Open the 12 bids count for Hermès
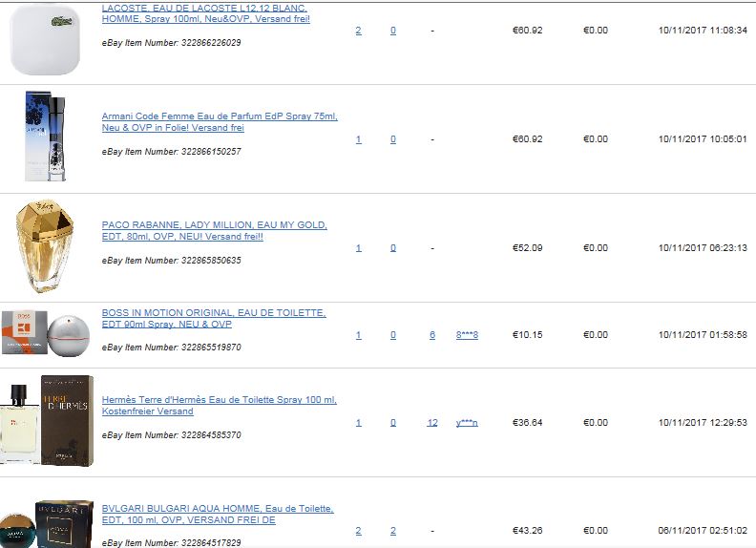 click(x=432, y=423)
